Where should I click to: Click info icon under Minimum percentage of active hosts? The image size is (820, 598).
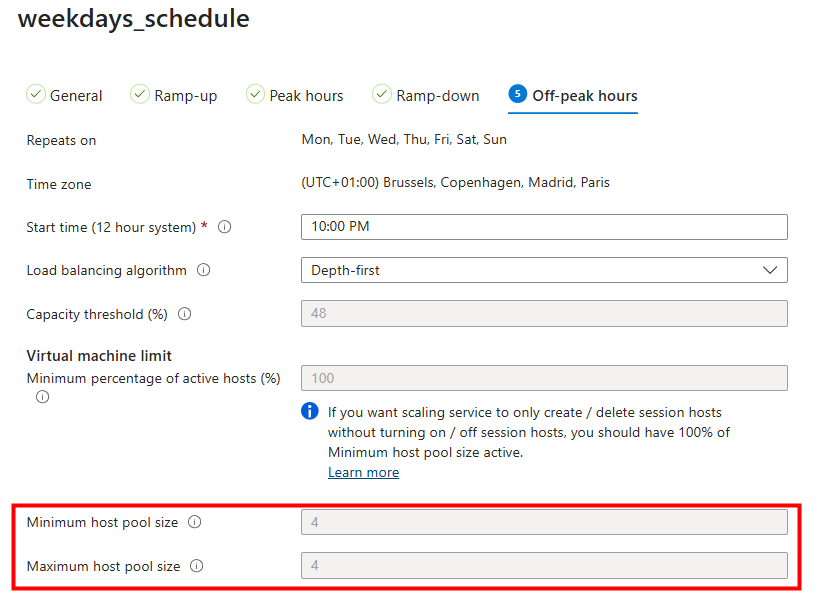[x=42, y=397]
